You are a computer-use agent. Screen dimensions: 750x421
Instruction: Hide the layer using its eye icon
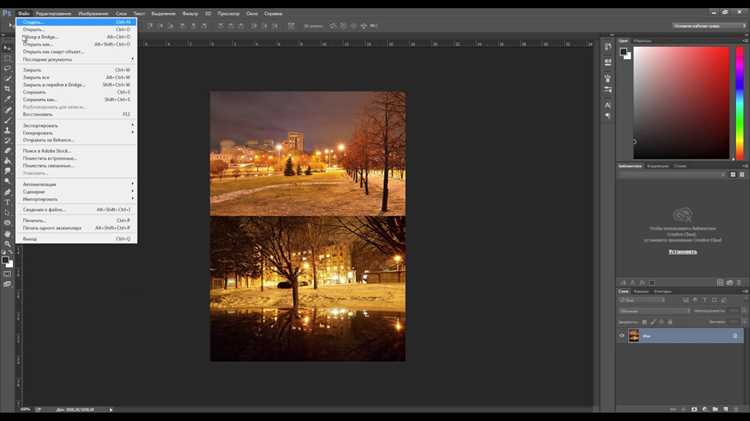click(622, 336)
